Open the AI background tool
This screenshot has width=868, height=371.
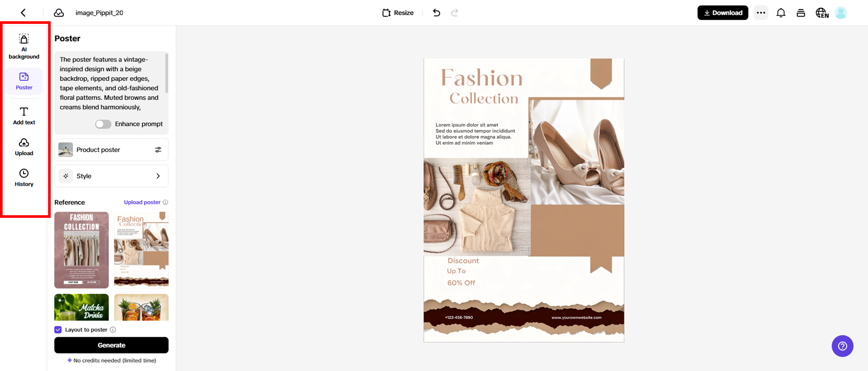(24, 46)
